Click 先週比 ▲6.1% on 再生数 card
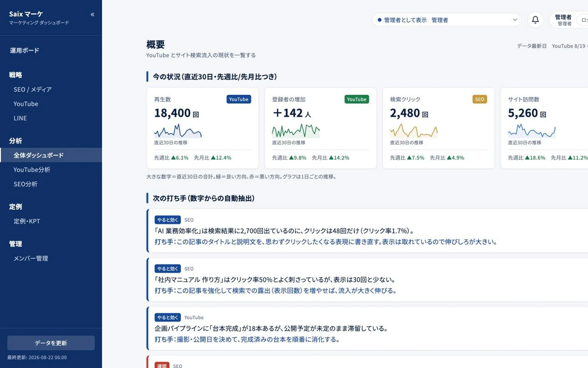Viewport: 588px width, 368px height. (x=171, y=158)
